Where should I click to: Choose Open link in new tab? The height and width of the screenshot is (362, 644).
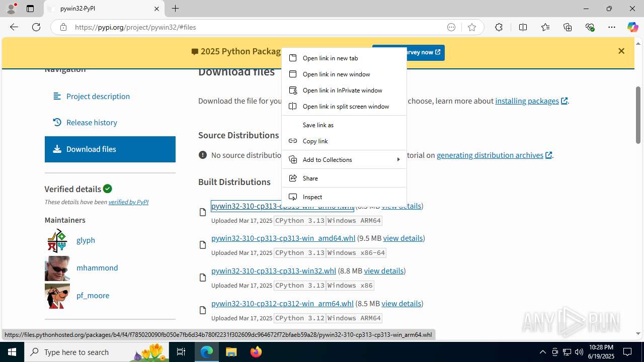[344, 58]
